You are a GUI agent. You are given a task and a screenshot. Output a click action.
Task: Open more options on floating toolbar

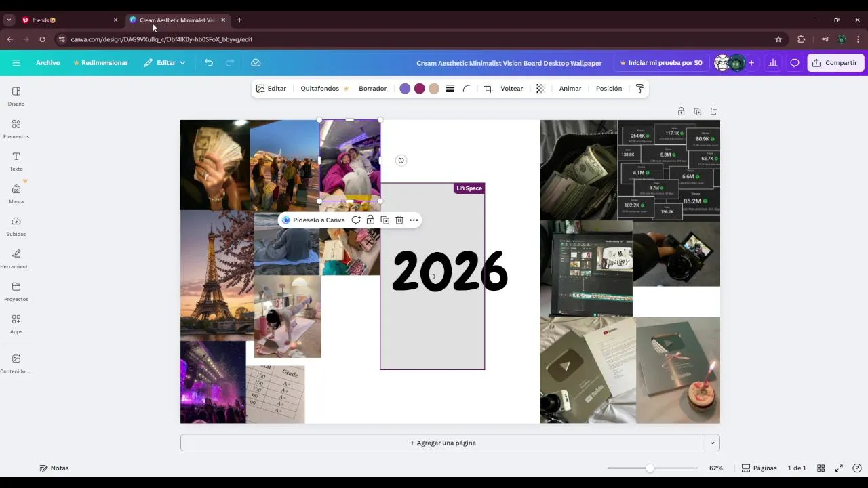point(414,220)
